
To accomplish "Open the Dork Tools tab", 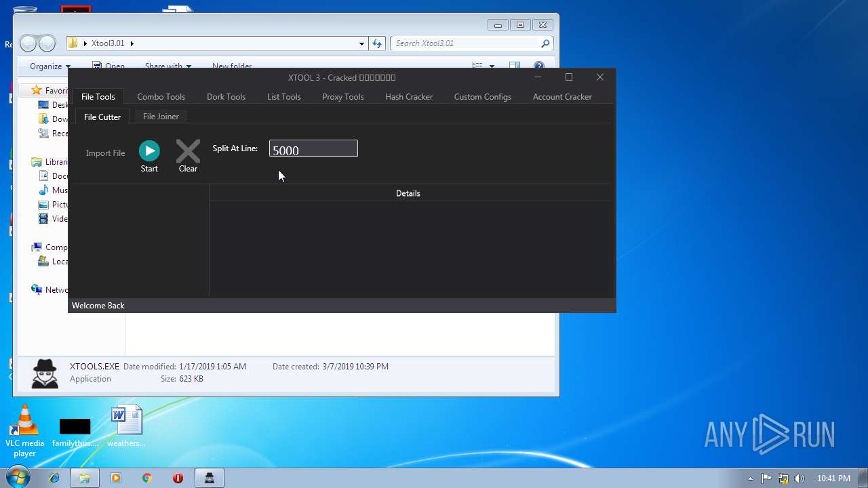I will [x=226, y=97].
